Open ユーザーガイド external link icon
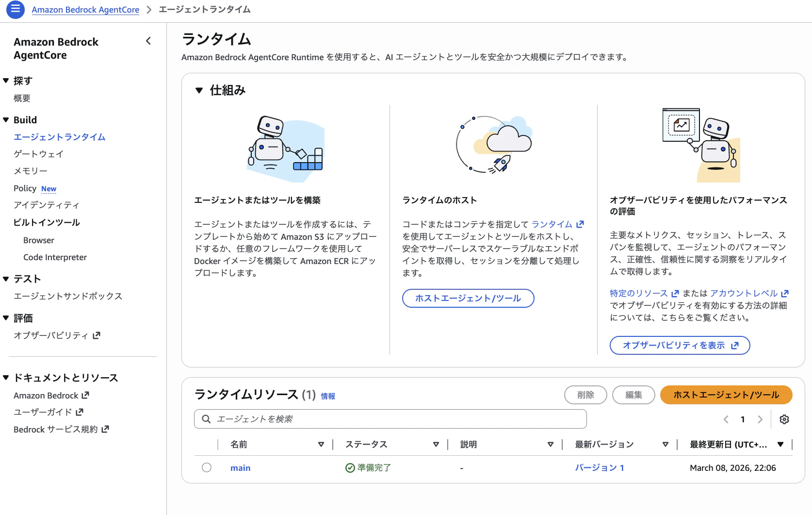 coord(79,412)
